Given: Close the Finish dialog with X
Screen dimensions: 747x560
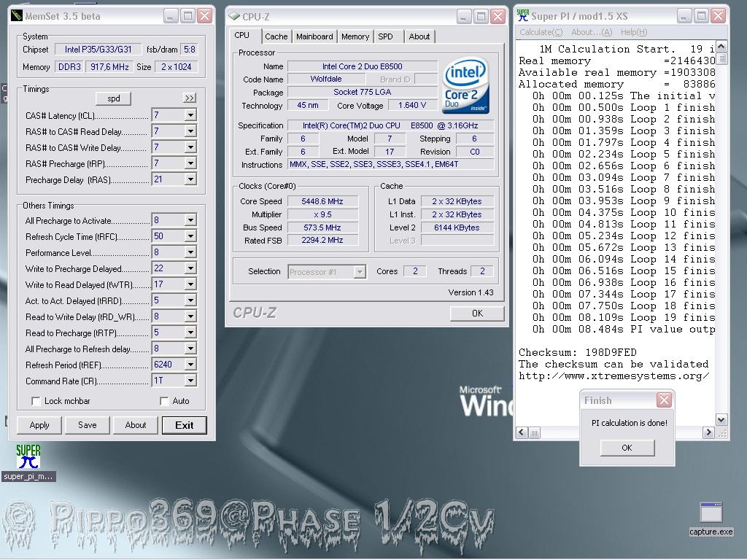Looking at the screenshot, I should click(664, 400).
